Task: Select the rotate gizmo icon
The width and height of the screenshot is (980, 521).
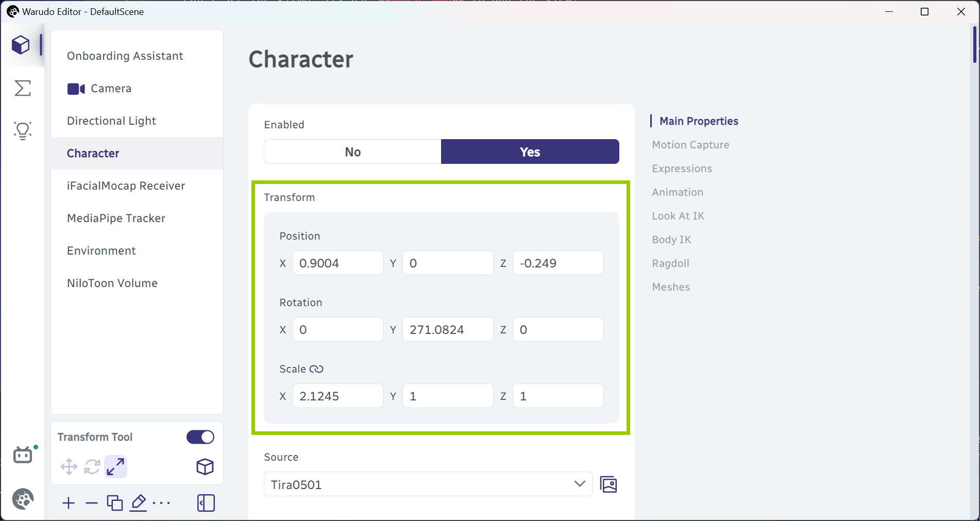Action: pos(92,467)
